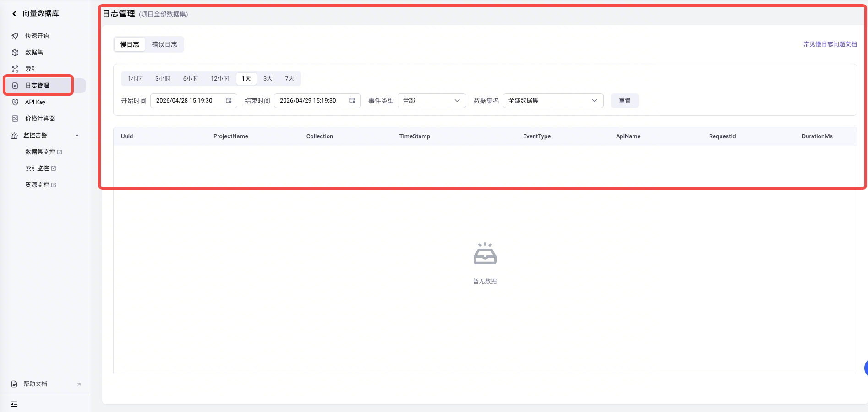Screen dimensions: 868x412
Task: Click the DurationMs column header
Action: coord(817,136)
